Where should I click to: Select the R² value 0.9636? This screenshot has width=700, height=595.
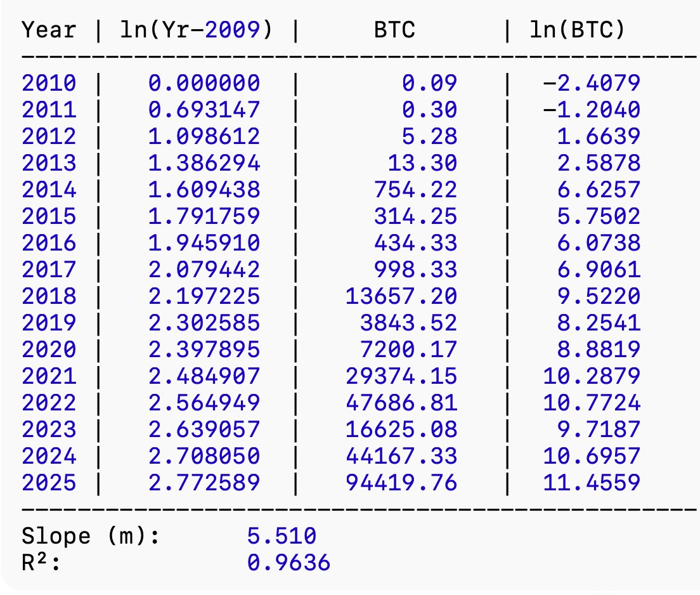click(289, 563)
